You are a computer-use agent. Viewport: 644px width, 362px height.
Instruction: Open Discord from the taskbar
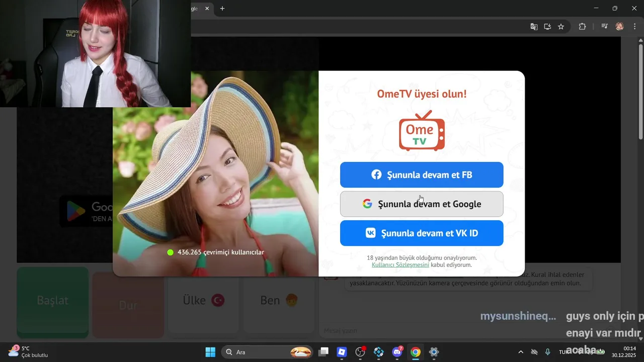point(397,352)
